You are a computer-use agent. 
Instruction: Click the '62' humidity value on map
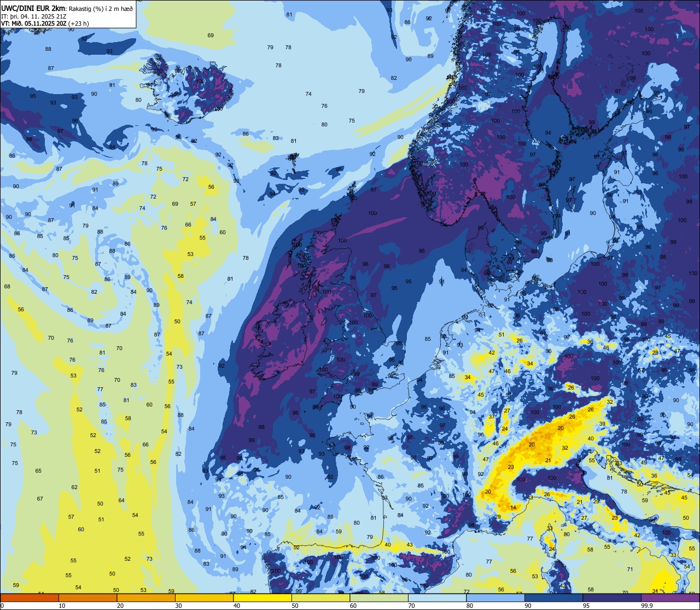[x=74, y=487]
